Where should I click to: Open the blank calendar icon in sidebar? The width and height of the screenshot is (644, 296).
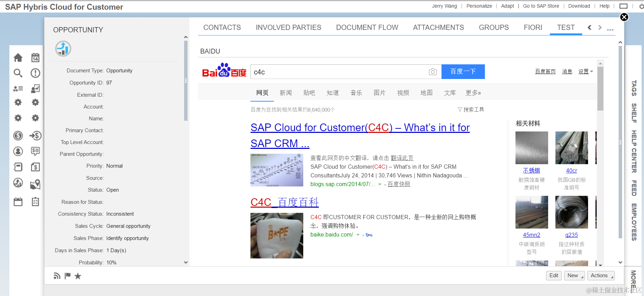18,202
